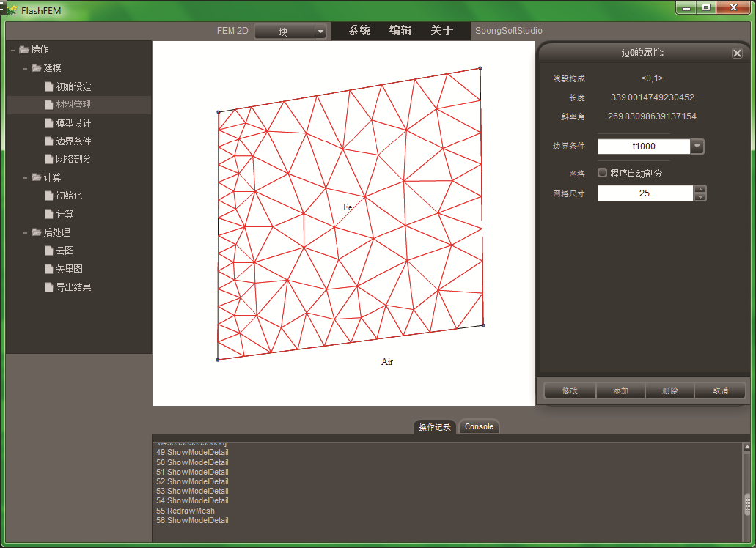Click the document icon beside 边界条件
The width and height of the screenshot is (756, 548).
[48, 141]
